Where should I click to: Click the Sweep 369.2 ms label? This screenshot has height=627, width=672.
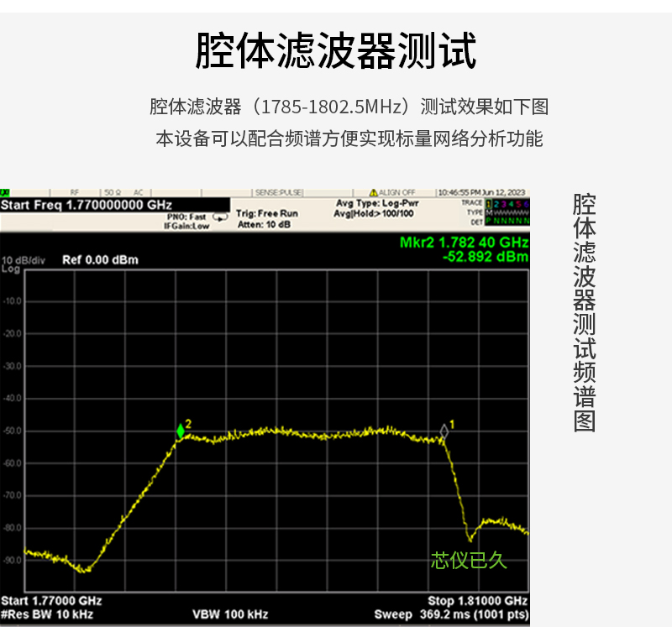point(451,614)
